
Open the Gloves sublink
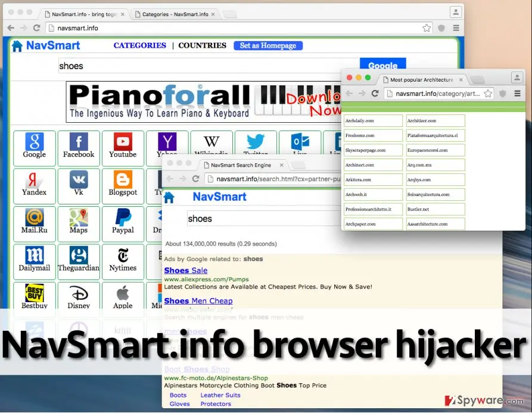(x=179, y=404)
